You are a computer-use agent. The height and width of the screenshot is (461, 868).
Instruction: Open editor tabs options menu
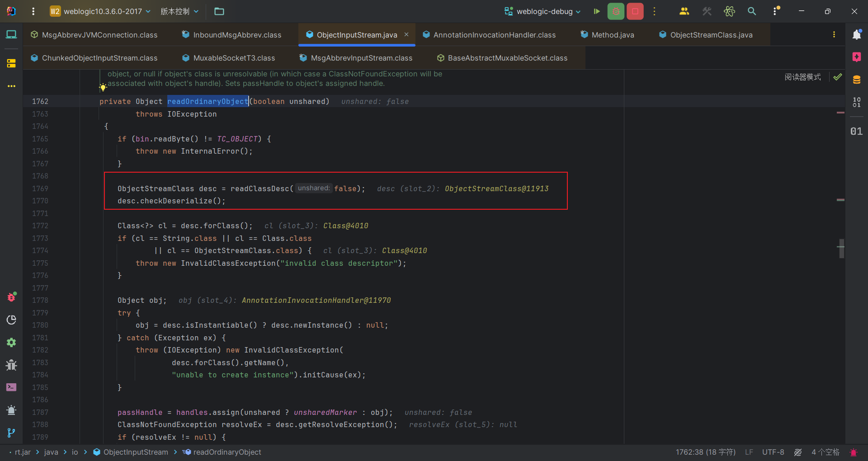point(834,35)
